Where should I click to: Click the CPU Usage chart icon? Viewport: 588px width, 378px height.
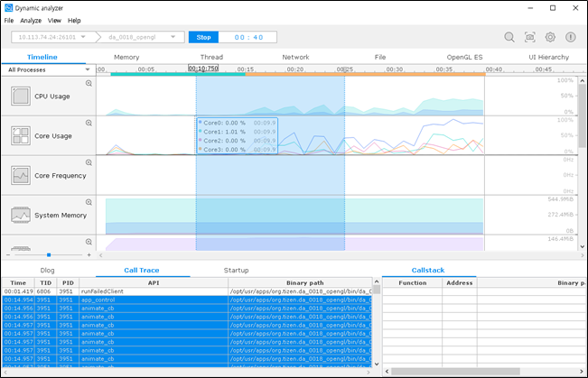click(21, 97)
